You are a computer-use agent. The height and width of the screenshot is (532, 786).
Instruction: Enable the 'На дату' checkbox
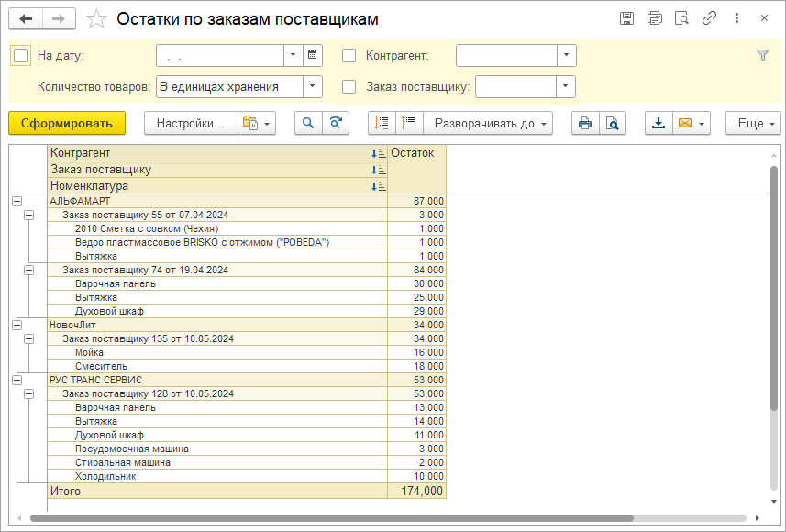(x=20, y=55)
